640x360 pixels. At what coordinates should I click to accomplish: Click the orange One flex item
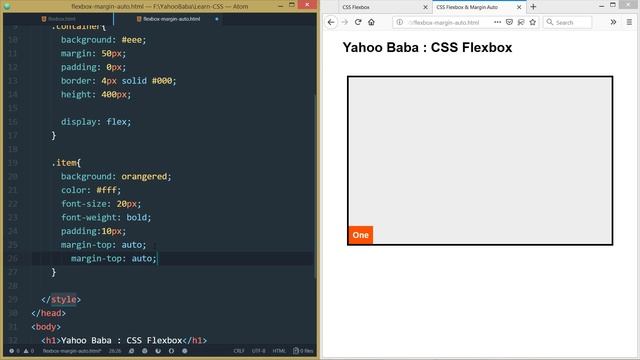click(x=360, y=235)
